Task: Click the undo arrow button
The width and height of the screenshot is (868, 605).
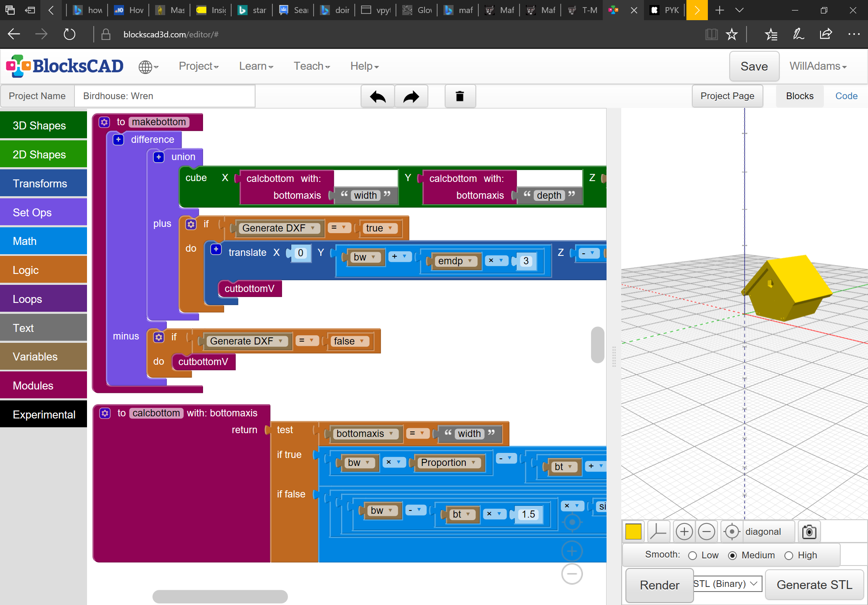Action: pos(377,97)
